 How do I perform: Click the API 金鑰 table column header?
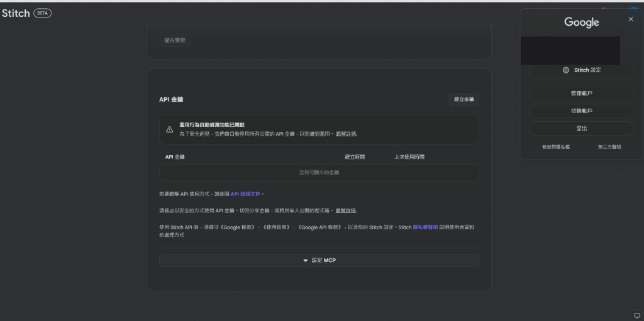pos(175,157)
